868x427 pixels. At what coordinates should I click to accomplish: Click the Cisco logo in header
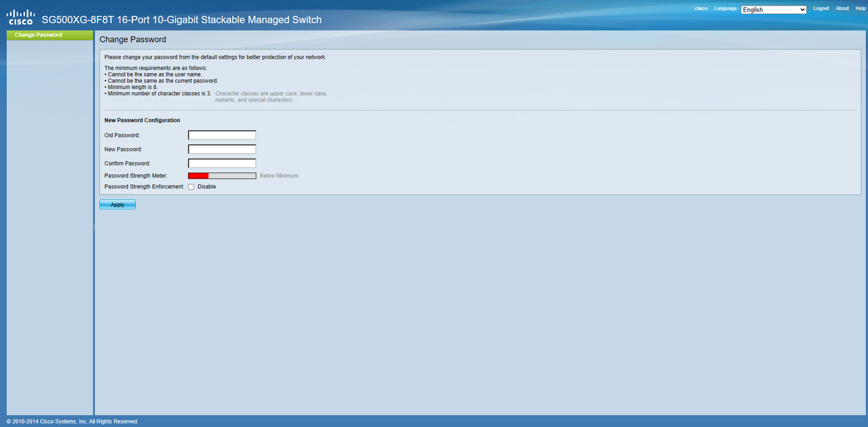pyautogui.click(x=20, y=16)
